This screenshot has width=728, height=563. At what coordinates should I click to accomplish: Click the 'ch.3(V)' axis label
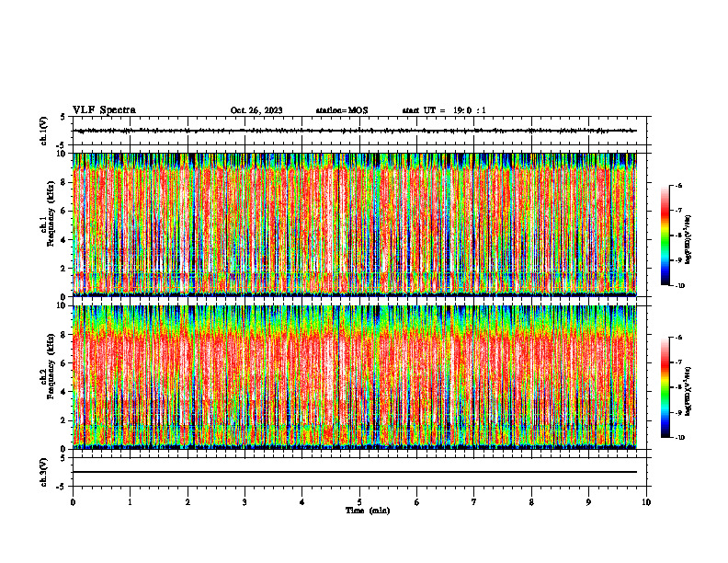(43, 472)
